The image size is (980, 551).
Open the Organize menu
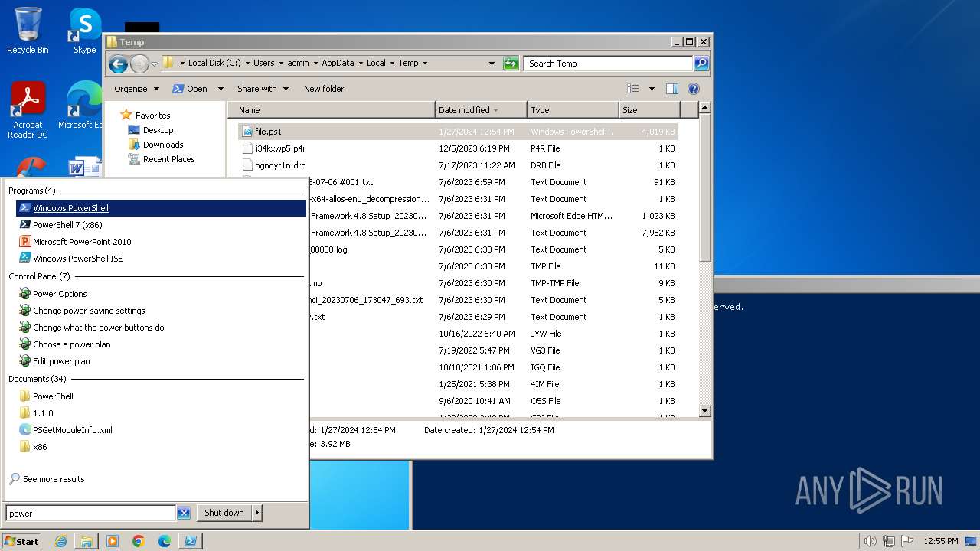[136, 89]
